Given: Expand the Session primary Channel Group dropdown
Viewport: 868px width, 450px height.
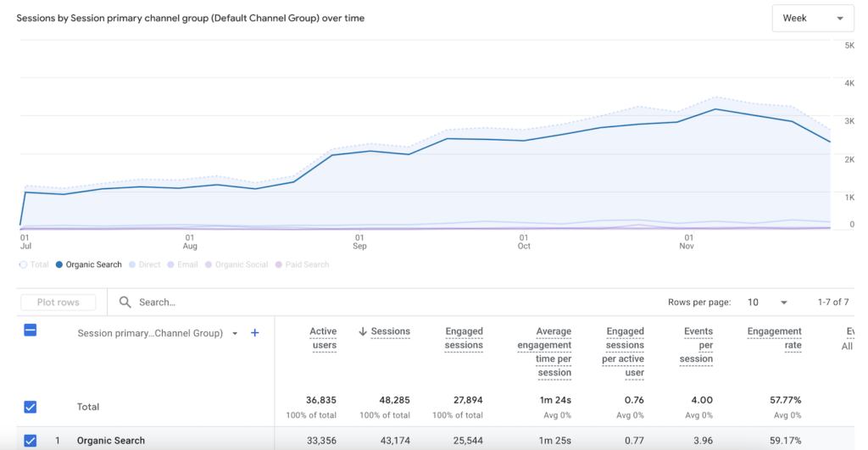Looking at the screenshot, I should 235,333.
